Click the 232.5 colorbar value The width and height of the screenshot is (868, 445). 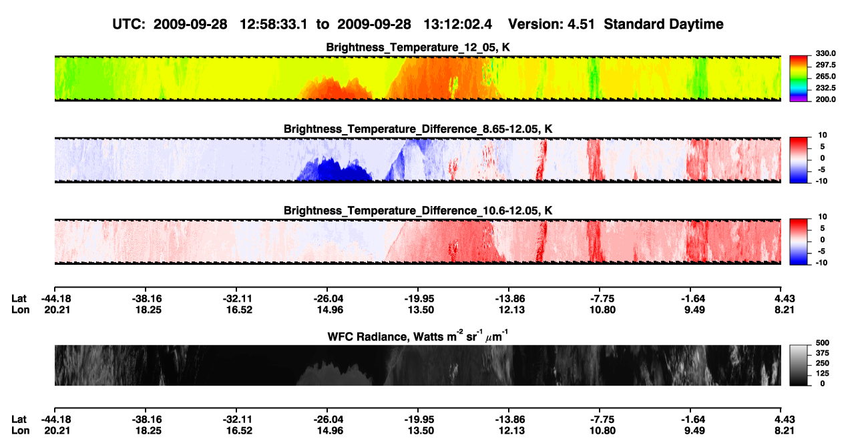826,88
